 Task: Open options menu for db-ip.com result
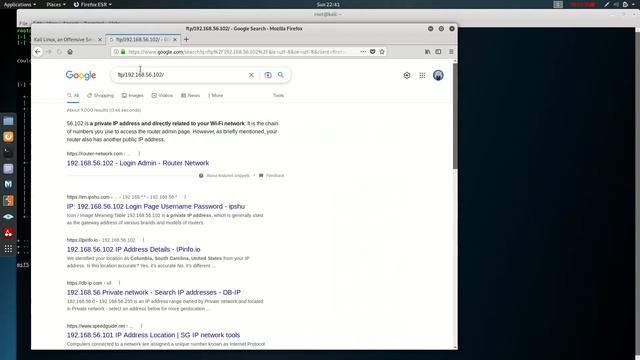[x=119, y=283]
